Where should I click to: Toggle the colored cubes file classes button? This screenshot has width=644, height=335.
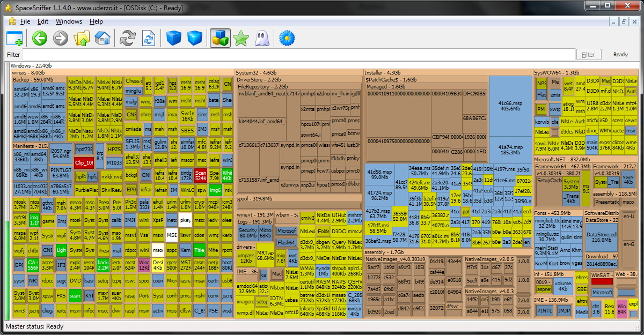tap(220, 38)
